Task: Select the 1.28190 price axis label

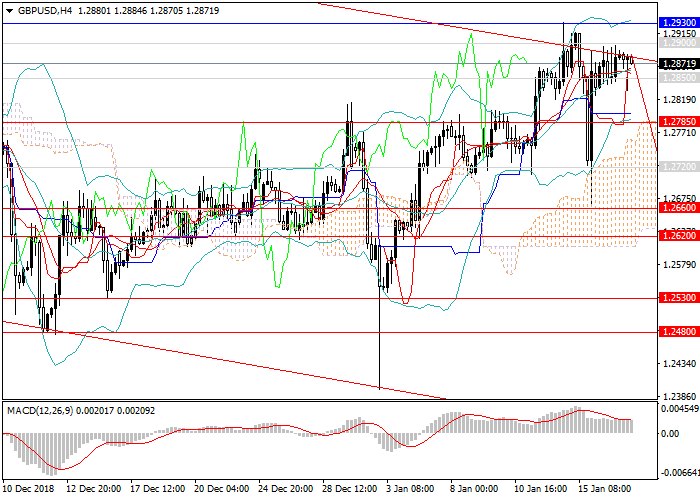Action: point(678,100)
